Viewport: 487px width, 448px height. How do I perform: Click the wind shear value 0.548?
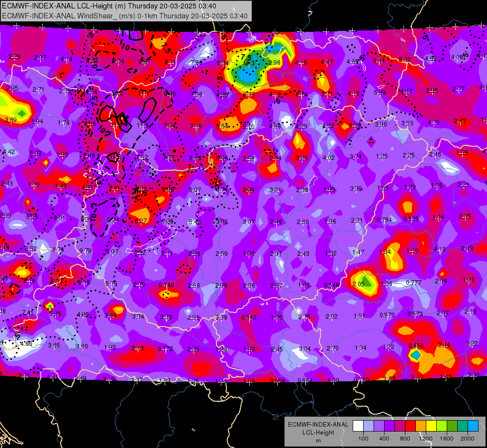click(331, 285)
